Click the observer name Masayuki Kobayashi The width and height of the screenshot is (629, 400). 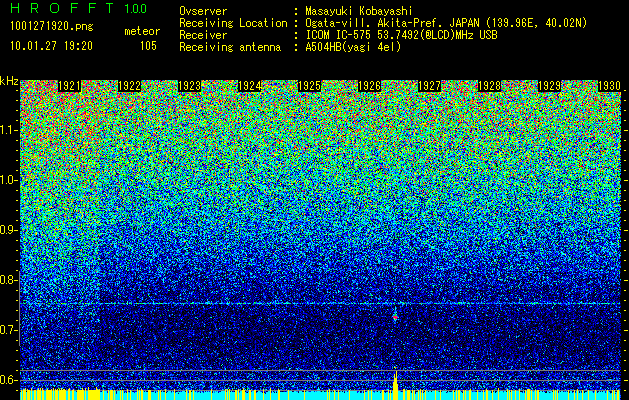click(x=359, y=11)
